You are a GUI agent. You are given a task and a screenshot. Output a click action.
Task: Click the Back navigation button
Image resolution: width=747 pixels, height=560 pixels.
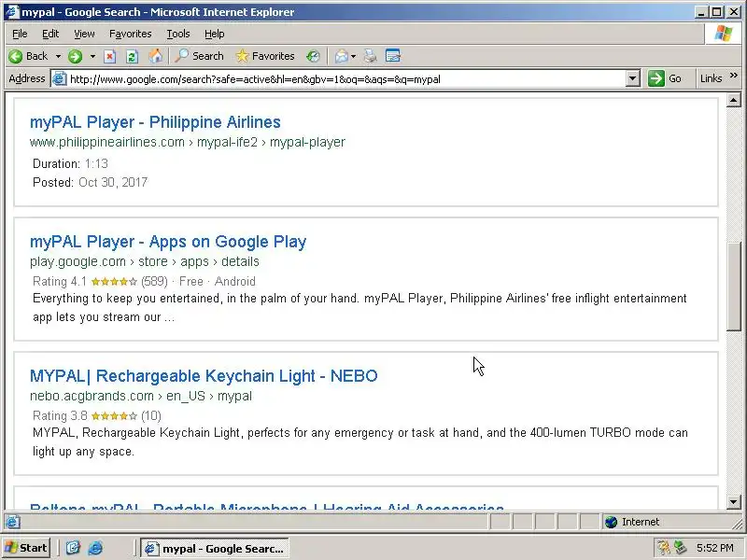[x=28, y=56]
